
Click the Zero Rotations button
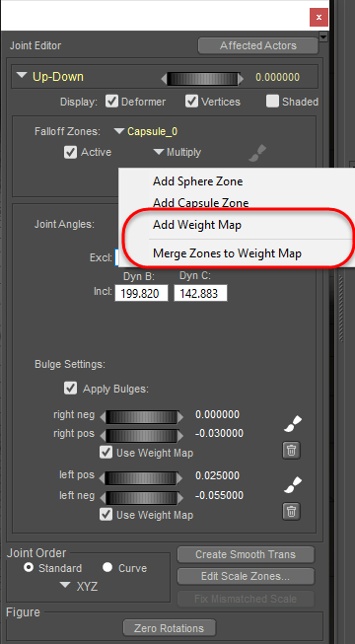tap(169, 628)
